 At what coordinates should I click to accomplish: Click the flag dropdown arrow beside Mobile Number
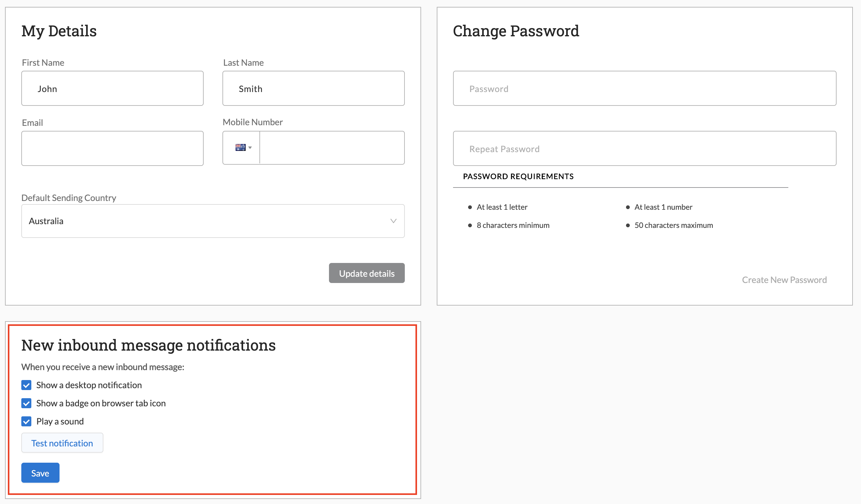click(250, 147)
